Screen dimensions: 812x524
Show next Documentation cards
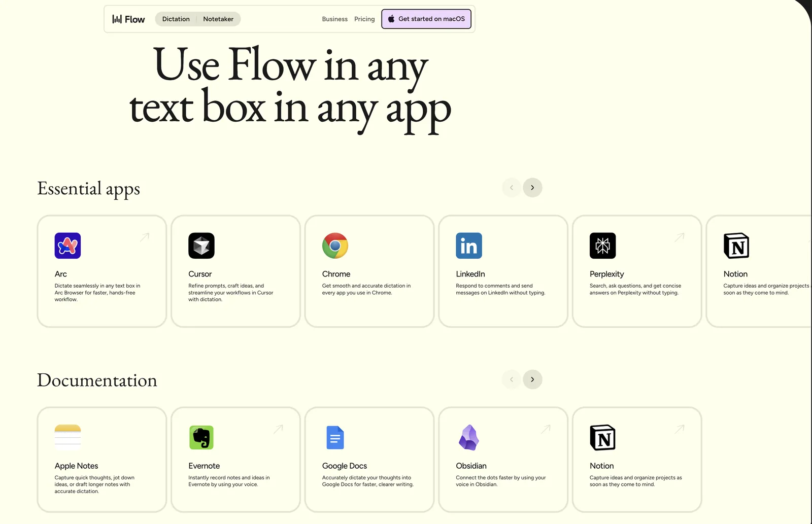532,379
